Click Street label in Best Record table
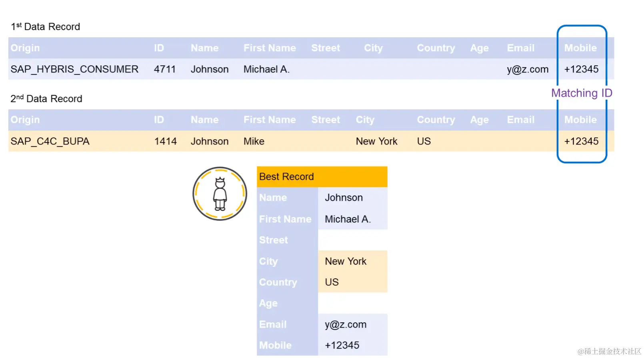This screenshot has height=358, width=644. 273,240
